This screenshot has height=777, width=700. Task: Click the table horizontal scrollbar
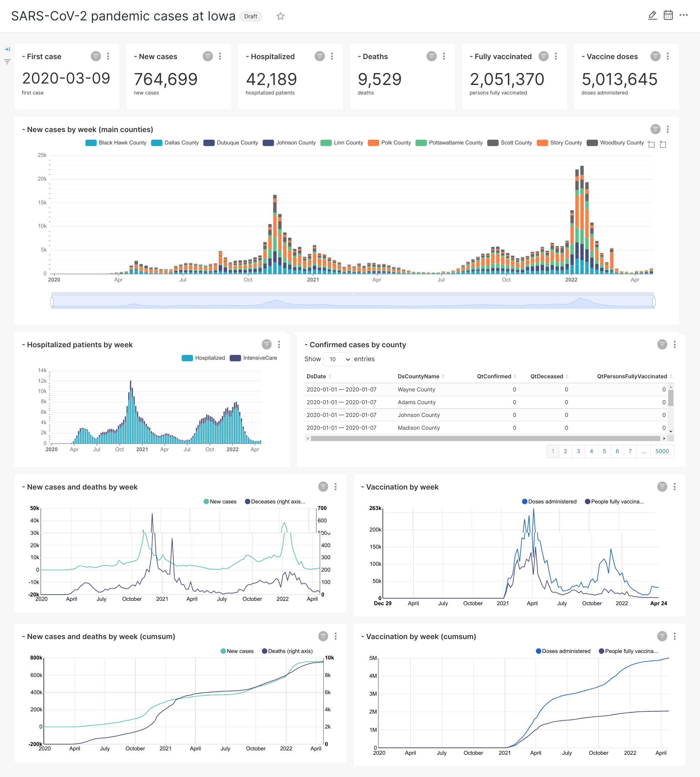pyautogui.click(x=485, y=438)
